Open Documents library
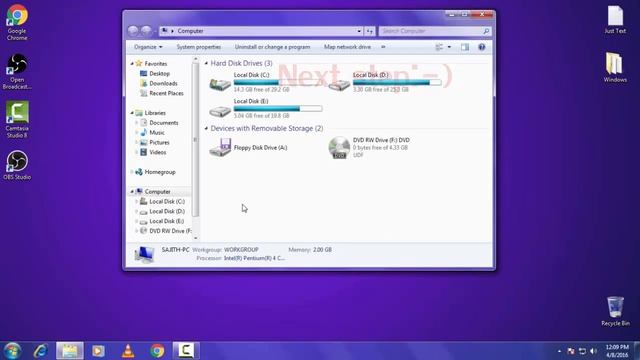 (159, 122)
